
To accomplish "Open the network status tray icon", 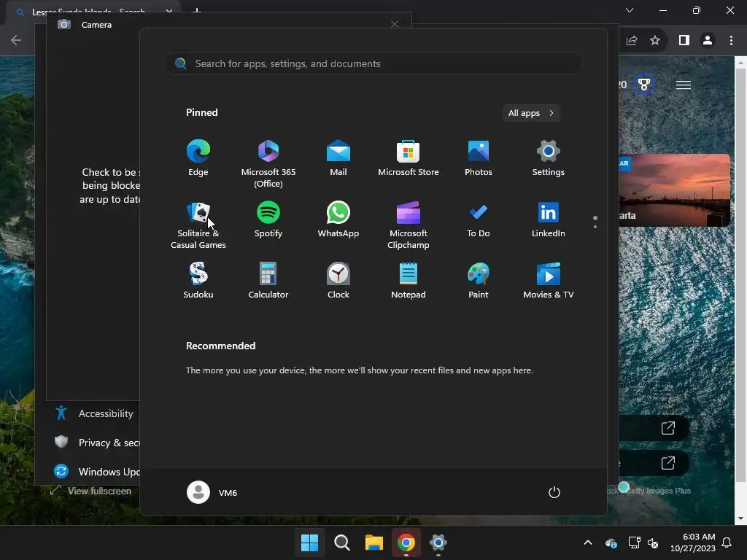I will [634, 542].
